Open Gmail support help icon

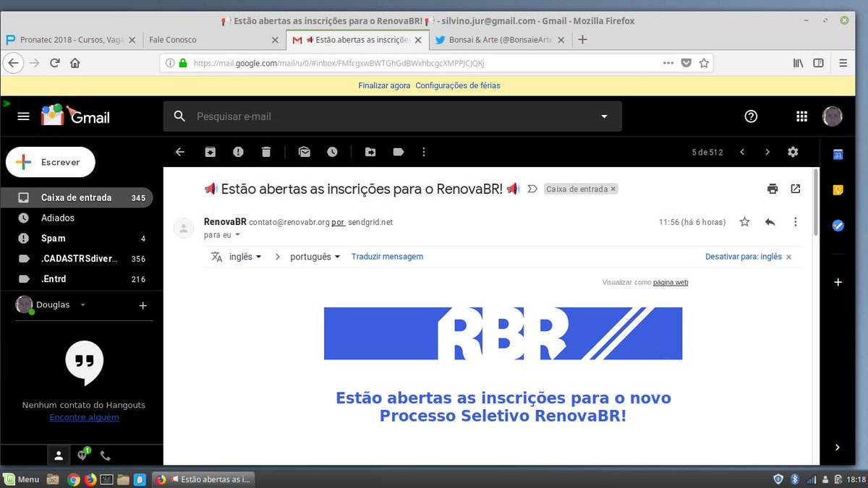(751, 116)
